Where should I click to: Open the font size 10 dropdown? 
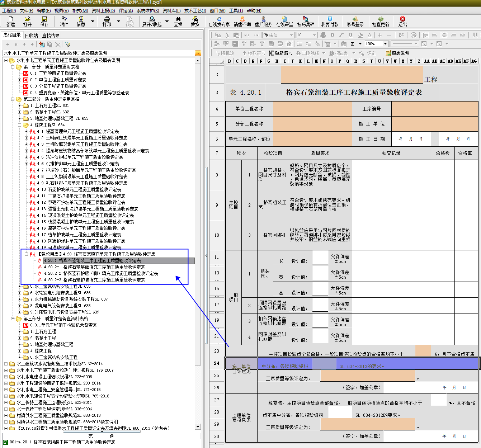click(314, 35)
